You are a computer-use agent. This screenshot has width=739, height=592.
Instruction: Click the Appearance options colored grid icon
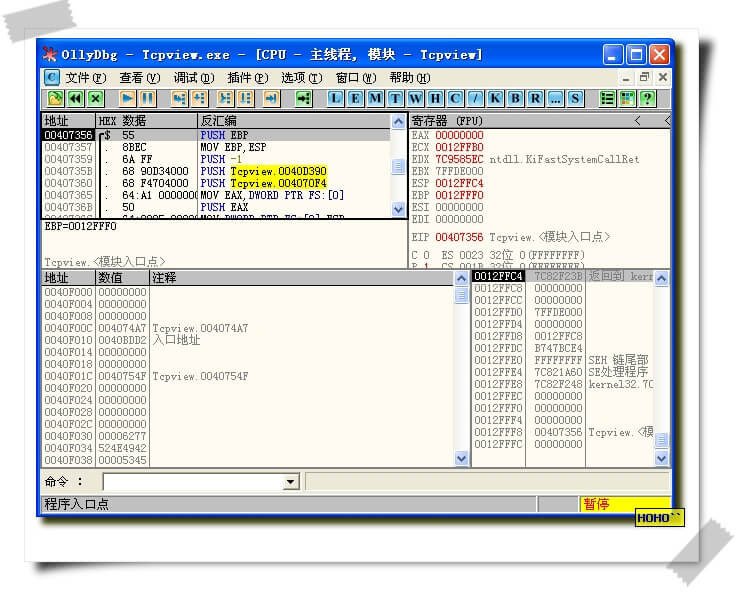pyautogui.click(x=627, y=99)
